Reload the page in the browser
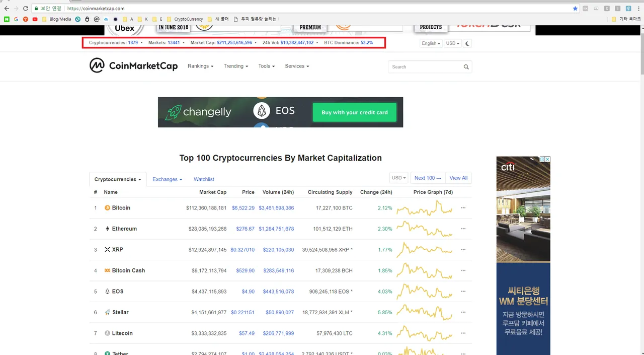The height and width of the screenshot is (355, 644). point(26,9)
